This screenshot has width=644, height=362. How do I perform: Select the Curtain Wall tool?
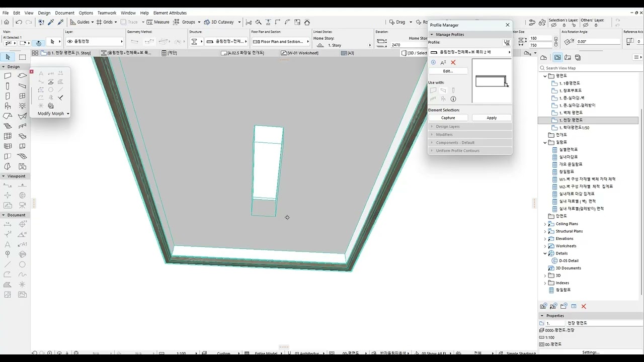point(8,136)
